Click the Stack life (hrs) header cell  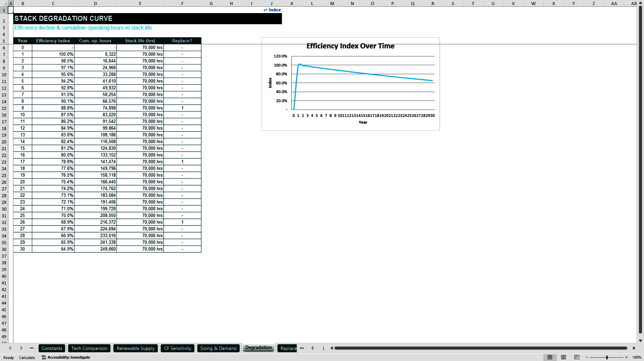coord(140,41)
